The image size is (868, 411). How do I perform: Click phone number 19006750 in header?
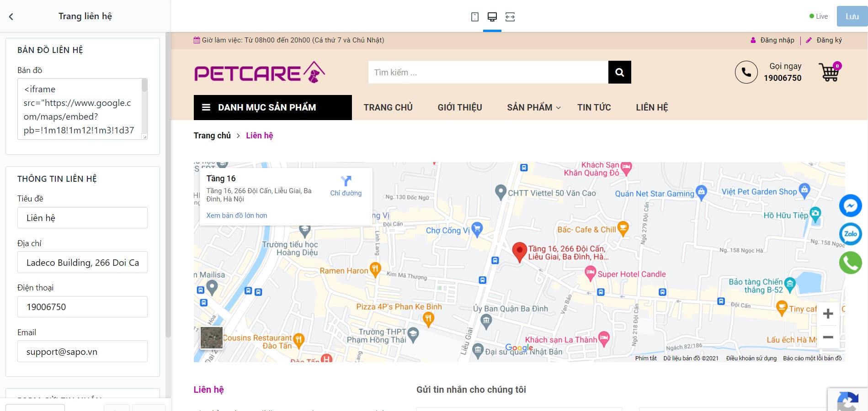tap(783, 78)
